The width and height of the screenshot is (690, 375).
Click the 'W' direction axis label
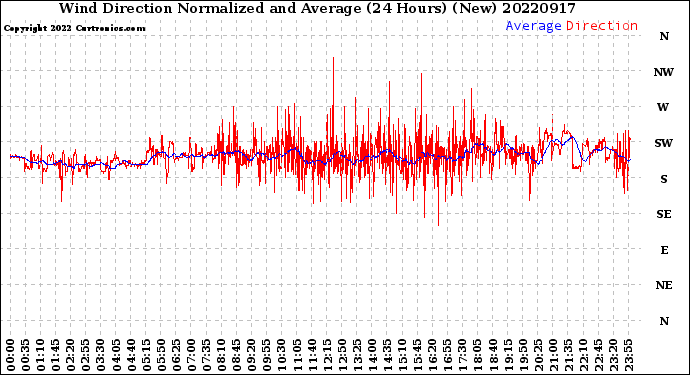(663, 107)
